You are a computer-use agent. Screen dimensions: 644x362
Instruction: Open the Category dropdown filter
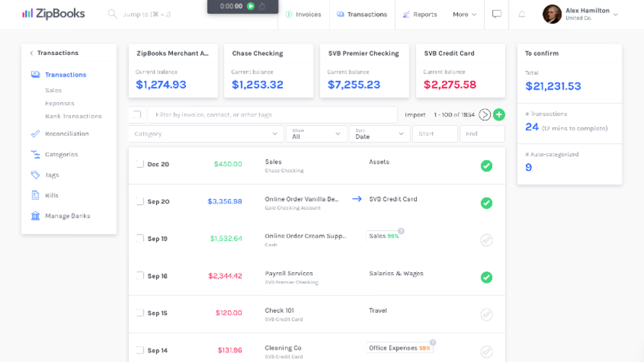[206, 134]
